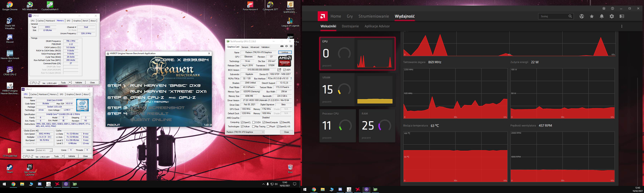
Task: Open the Strumieniowanie tab in Radeon Software
Action: coord(374,16)
